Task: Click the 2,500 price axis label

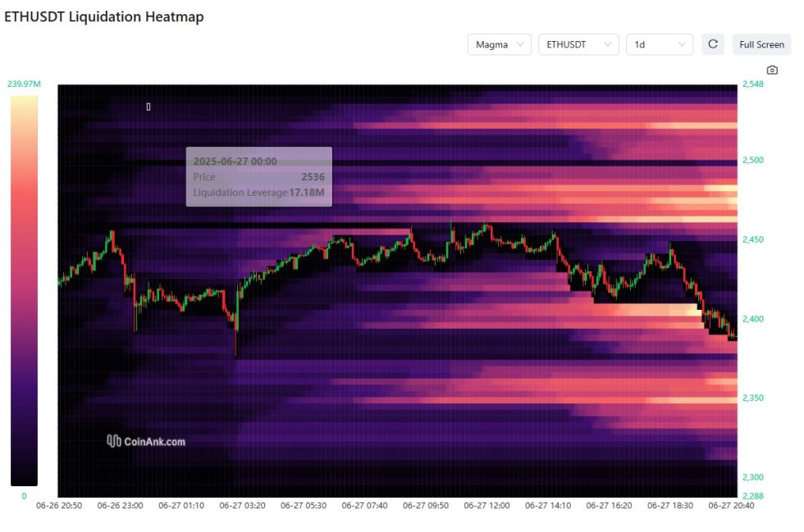Action: pos(753,161)
